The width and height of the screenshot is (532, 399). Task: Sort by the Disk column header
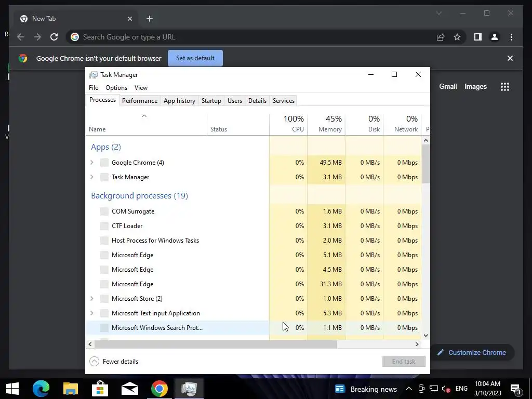[364, 125]
